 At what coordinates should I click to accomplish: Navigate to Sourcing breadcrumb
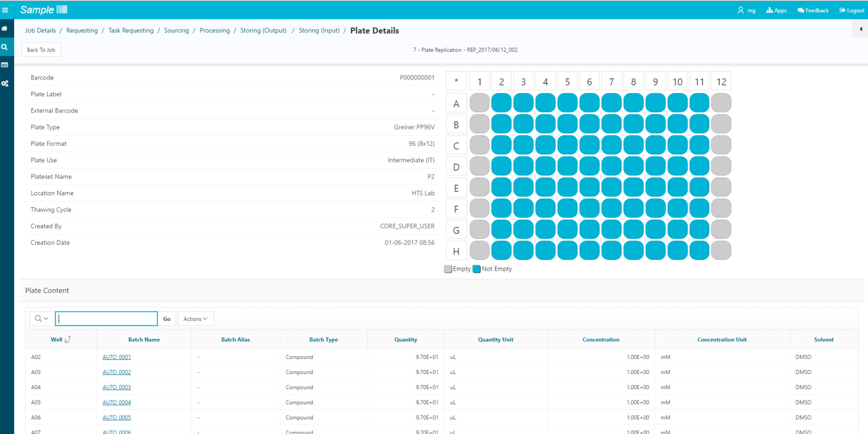click(176, 31)
